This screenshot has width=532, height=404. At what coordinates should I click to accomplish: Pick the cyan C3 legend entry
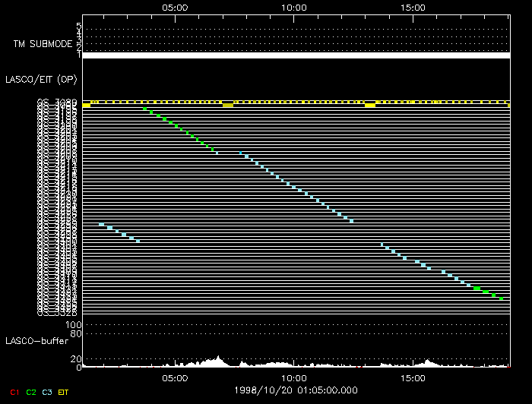(47, 391)
